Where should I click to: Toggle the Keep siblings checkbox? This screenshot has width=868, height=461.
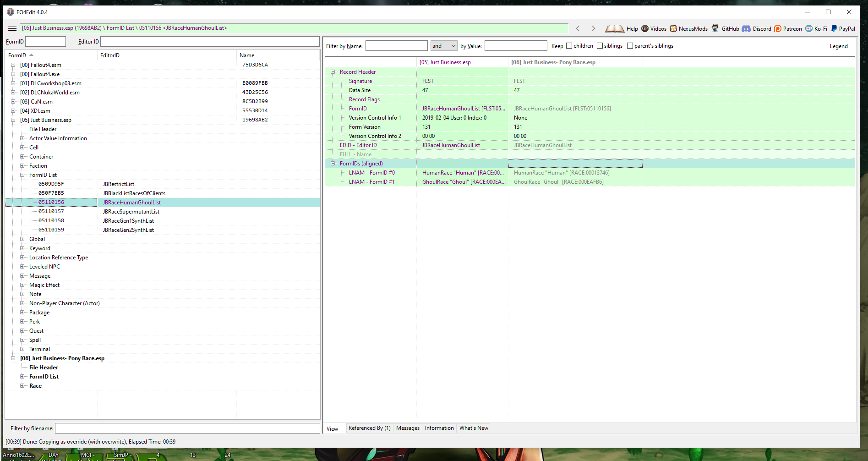point(600,46)
